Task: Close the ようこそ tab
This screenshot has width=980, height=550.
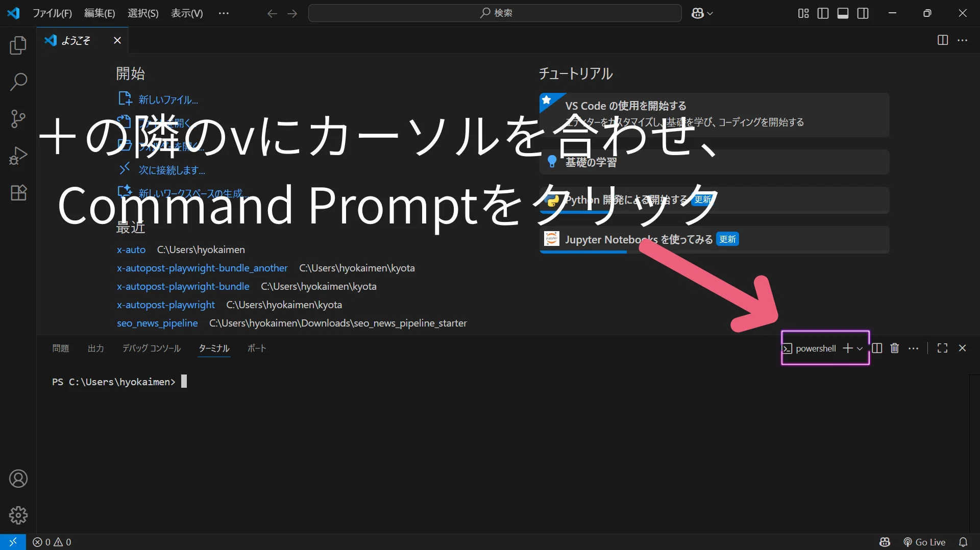Action: coord(117,40)
